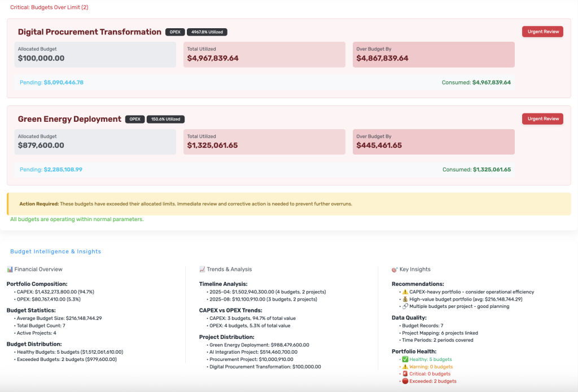Viewport: 578px width, 392px height.
Task: Click the Key Insights target icon
Action: coord(395,270)
